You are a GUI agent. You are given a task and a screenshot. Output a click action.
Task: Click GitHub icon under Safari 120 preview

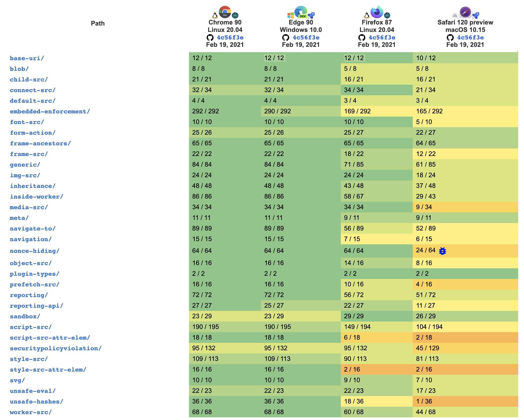pyautogui.click(x=450, y=38)
